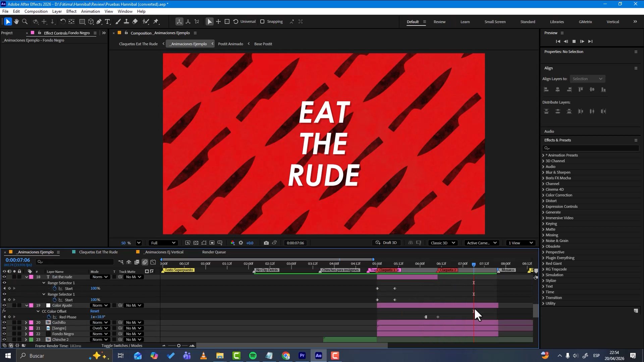644x362 pixels.
Task: Click the show channel color icon
Action: click(232, 243)
